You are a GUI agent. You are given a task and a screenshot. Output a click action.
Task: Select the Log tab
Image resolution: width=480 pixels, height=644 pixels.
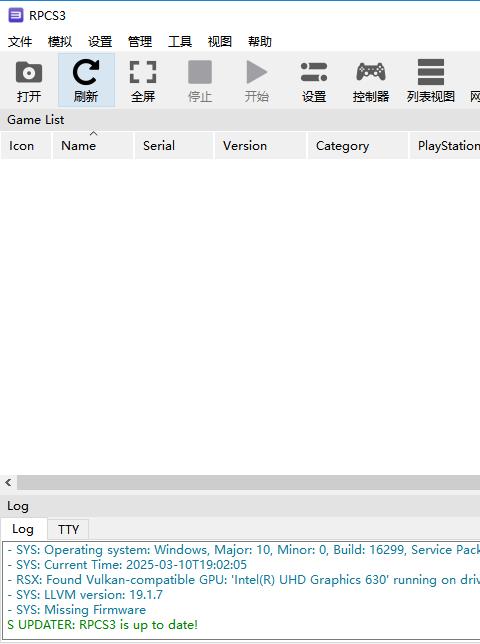click(23, 529)
